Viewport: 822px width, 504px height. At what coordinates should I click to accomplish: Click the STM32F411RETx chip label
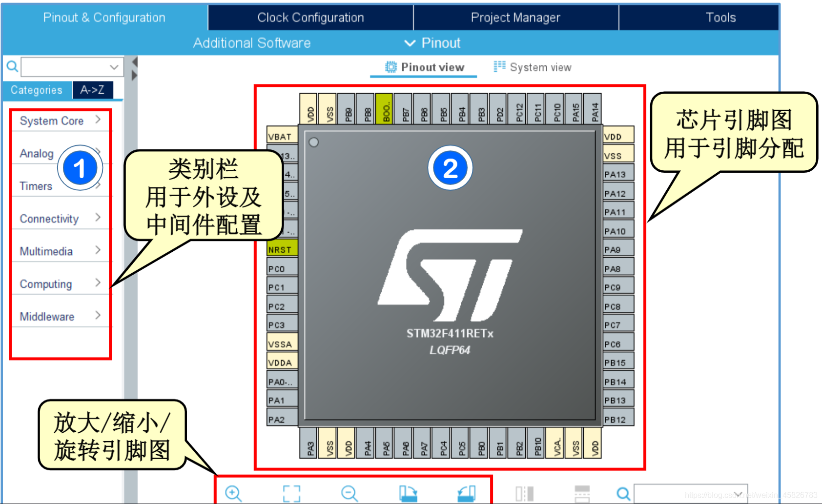click(450, 333)
